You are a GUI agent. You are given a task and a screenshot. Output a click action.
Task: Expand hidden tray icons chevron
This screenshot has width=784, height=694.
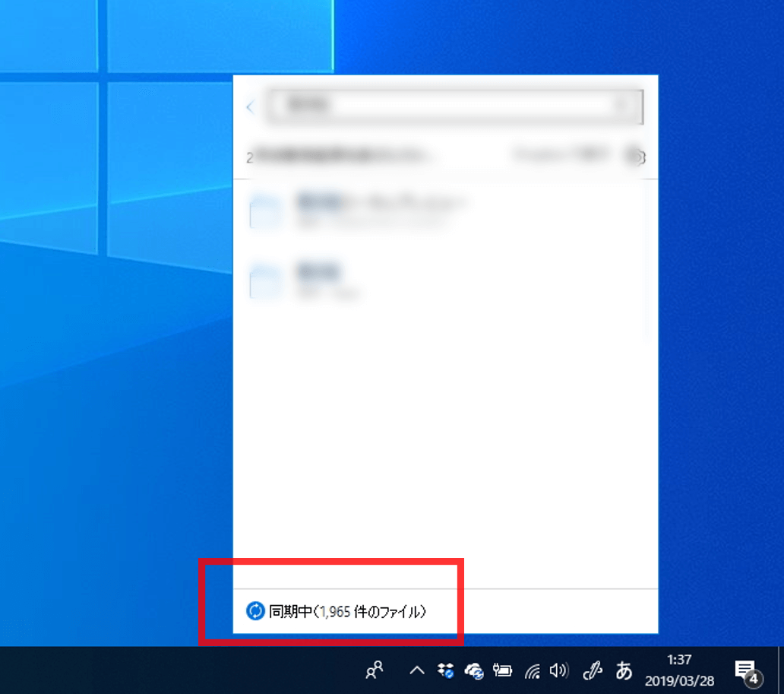(417, 670)
